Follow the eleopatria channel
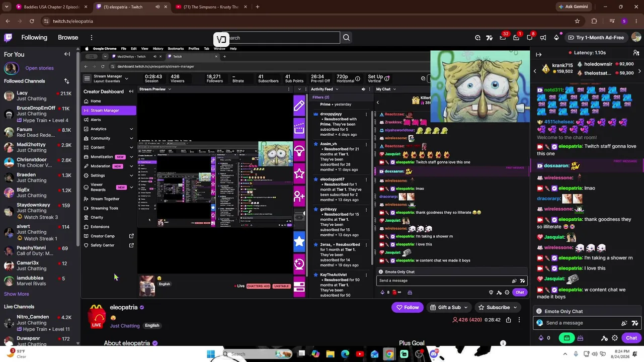Viewport: 644px width, 362px height. pos(408,307)
